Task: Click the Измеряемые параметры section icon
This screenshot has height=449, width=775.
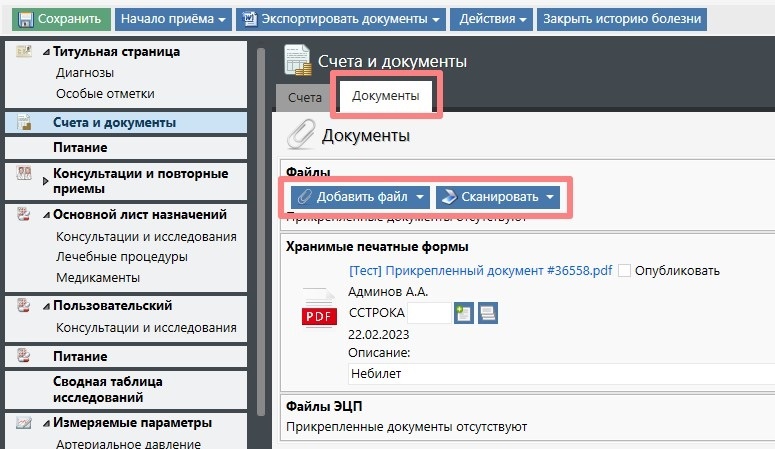Action: 25,423
